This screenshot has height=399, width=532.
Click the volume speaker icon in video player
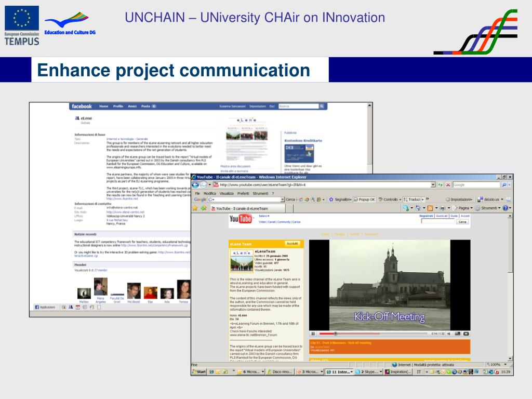click(448, 334)
